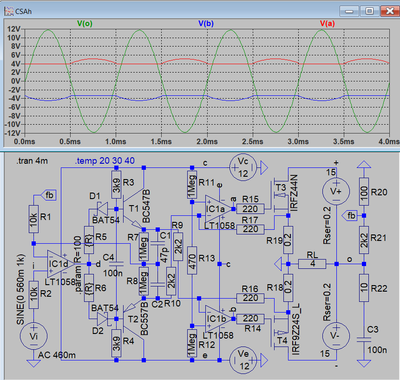
Task: Close the CSAh window
Action: coord(389,11)
